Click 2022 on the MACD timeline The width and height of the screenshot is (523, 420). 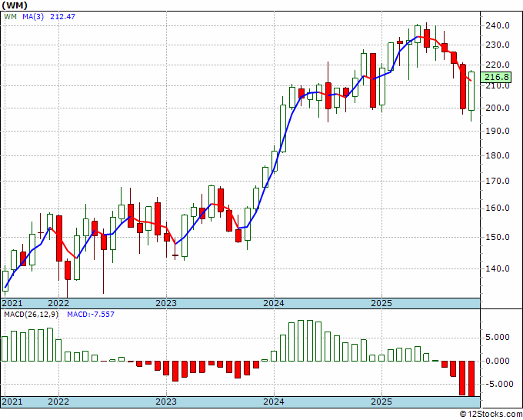(58, 402)
